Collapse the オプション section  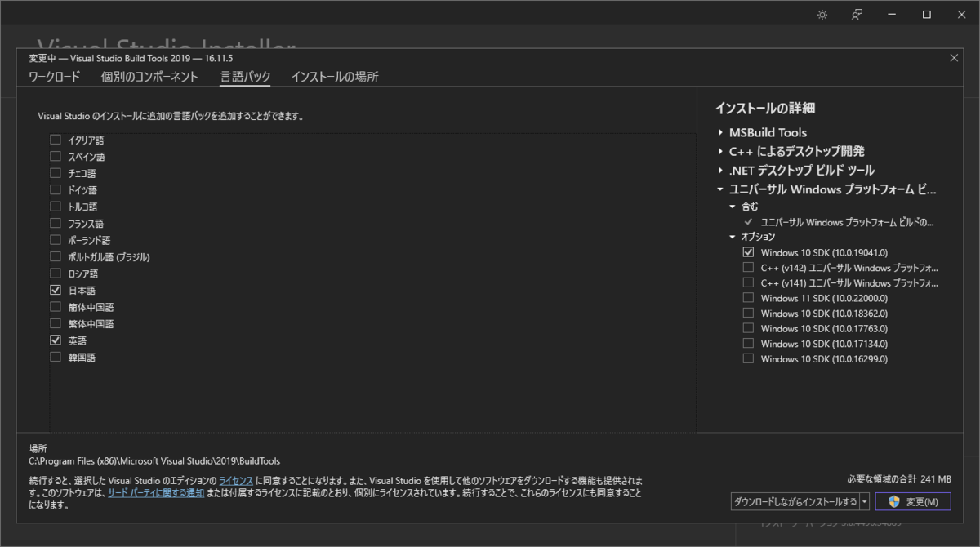coord(733,237)
